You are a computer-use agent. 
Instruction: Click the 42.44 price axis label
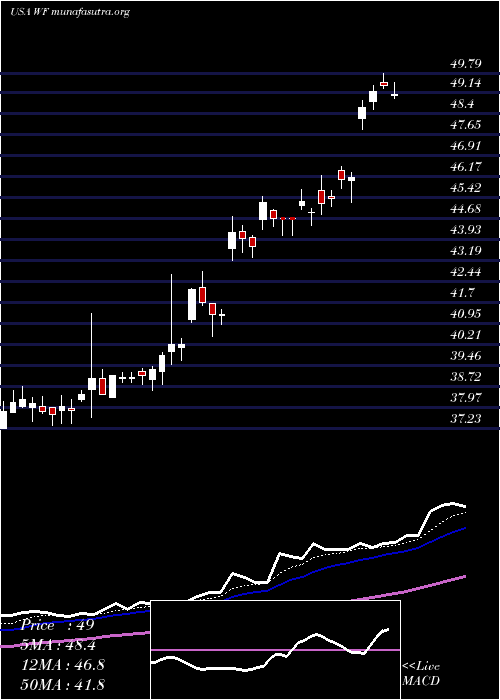[466, 271]
